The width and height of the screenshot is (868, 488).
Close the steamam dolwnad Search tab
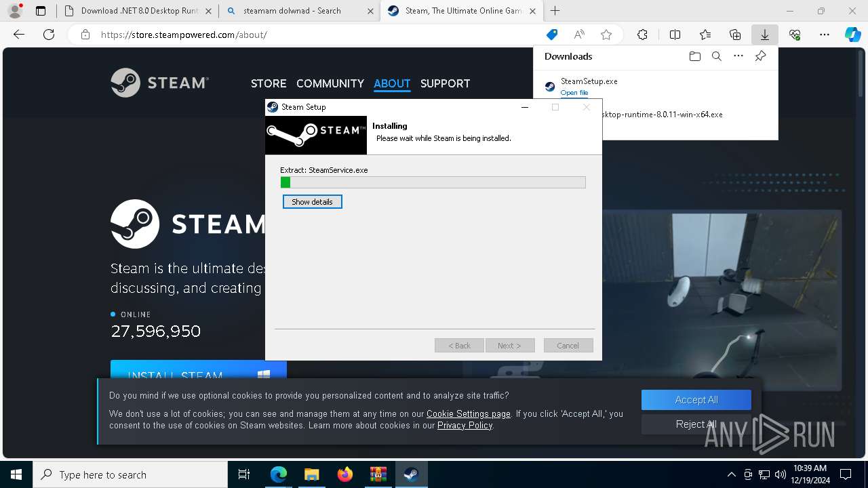pos(370,11)
